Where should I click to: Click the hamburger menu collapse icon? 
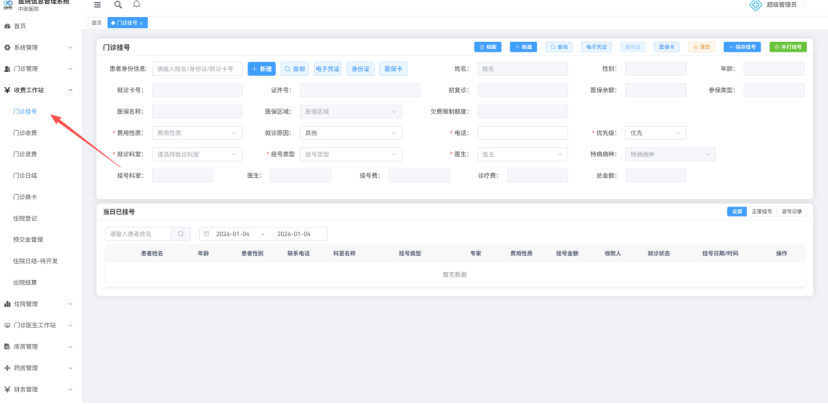point(97,5)
